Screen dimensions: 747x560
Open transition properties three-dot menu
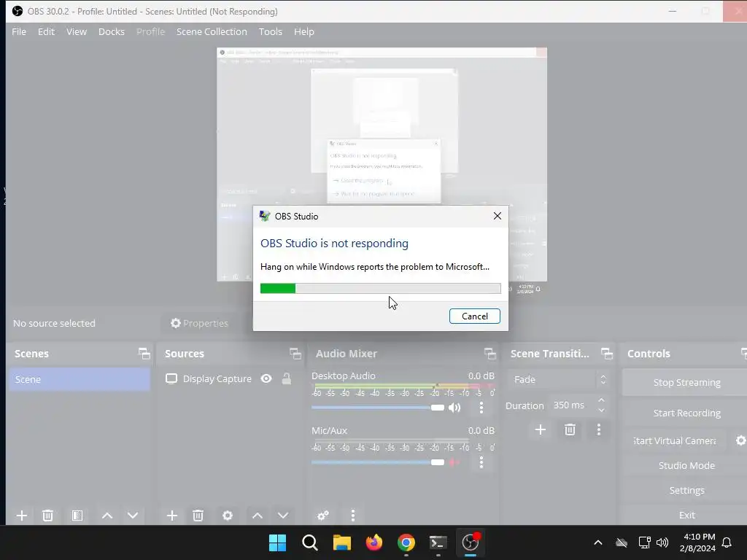point(599,430)
